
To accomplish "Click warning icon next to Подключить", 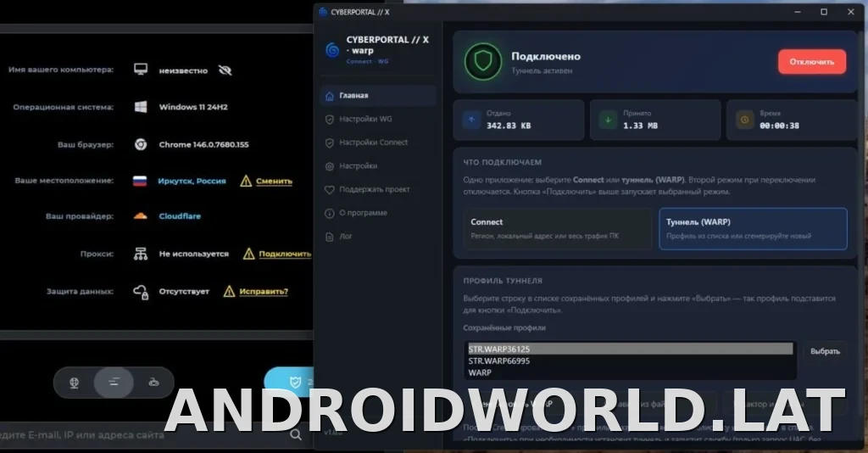I will (248, 254).
